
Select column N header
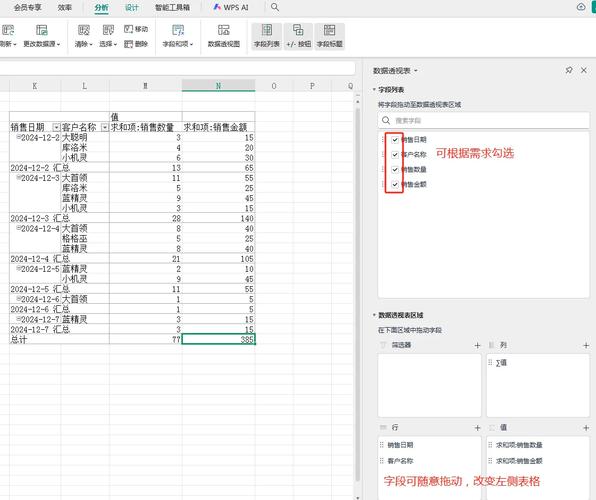tap(219, 86)
